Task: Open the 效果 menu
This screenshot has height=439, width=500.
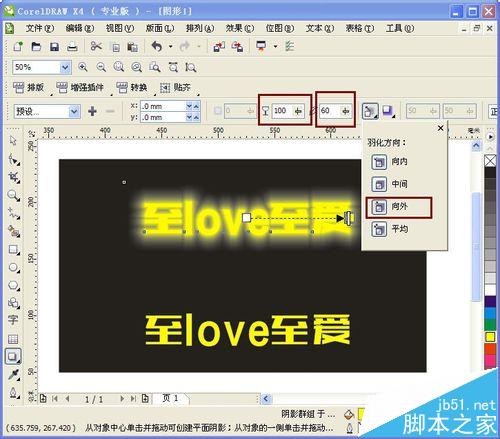Action: 240,28
